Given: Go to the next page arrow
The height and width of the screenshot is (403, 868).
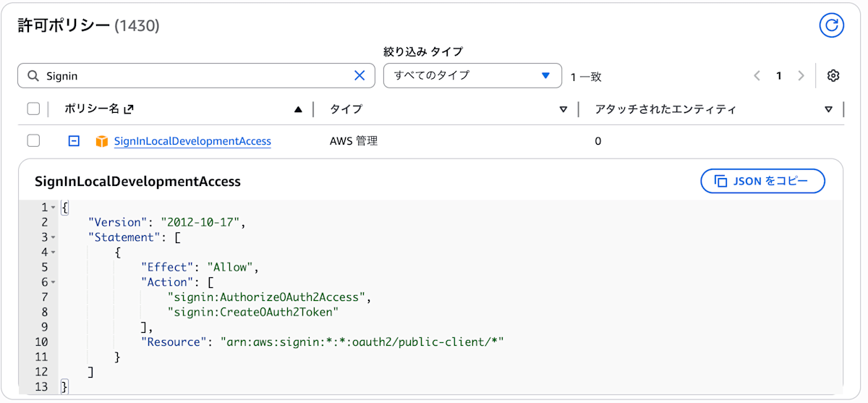Looking at the screenshot, I should 801,75.
